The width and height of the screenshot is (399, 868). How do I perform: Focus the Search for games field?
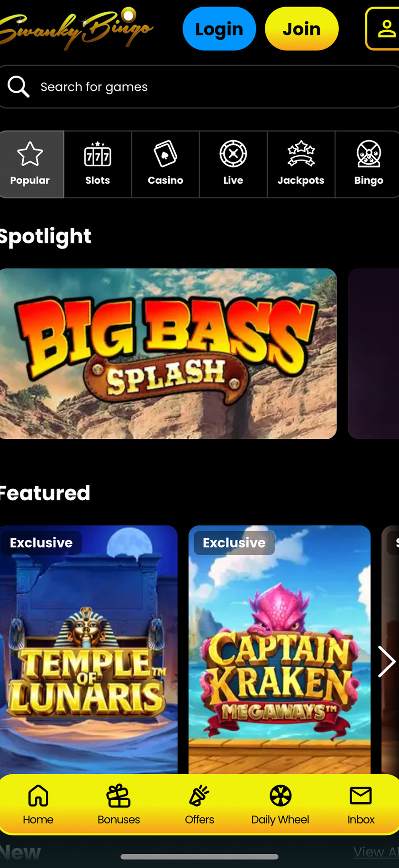point(199,87)
